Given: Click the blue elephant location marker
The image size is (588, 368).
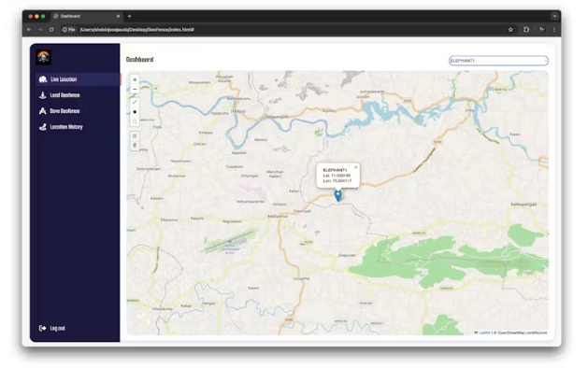Looking at the screenshot, I should (x=337, y=195).
